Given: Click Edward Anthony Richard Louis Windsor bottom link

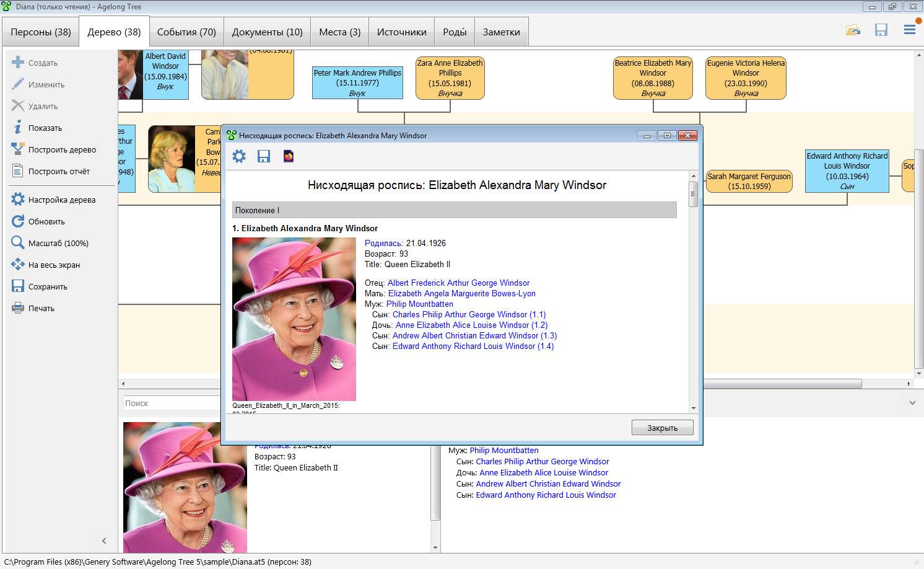Looking at the screenshot, I should click(546, 495).
